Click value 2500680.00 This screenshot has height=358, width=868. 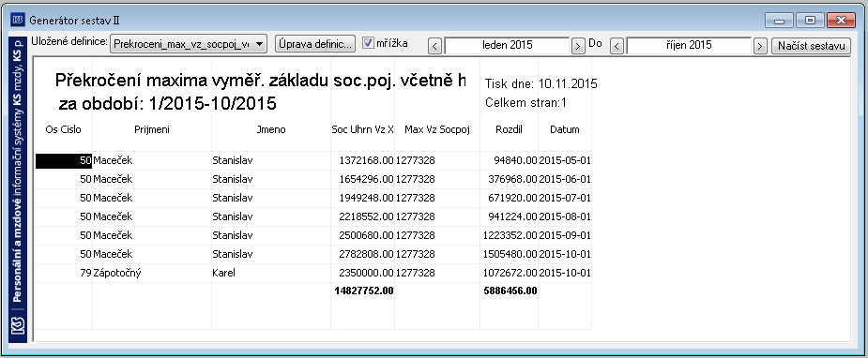(x=366, y=235)
